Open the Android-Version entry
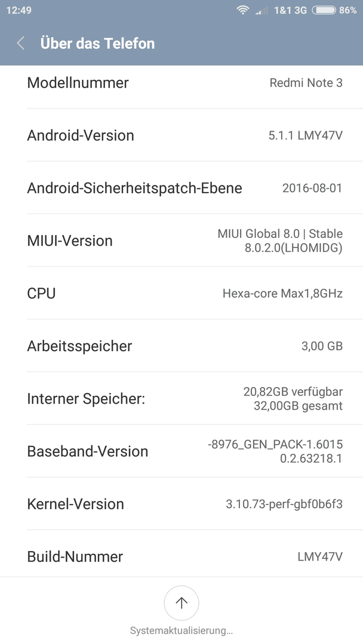Screen dimensions: 363x644 click(x=181, y=135)
